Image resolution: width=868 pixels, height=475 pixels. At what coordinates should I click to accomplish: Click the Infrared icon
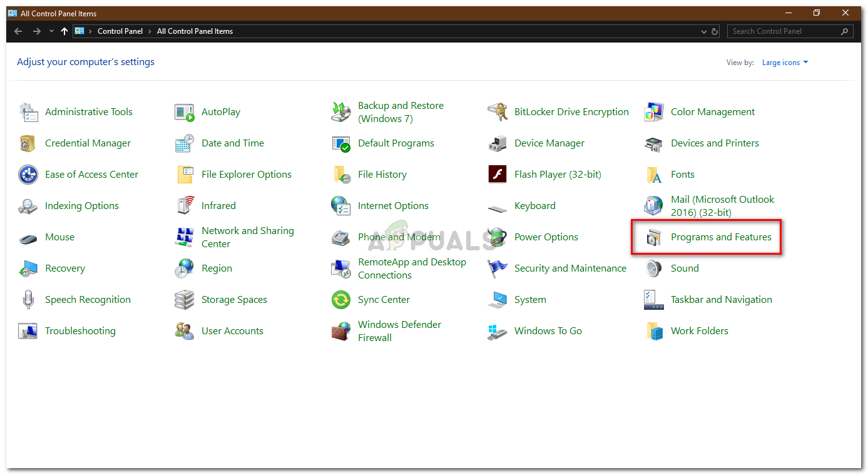(185, 206)
